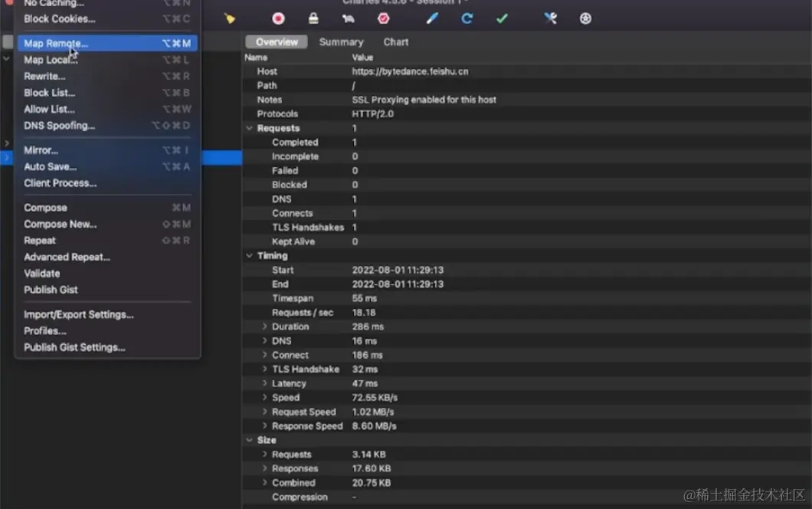Expand the TLS Handshake timing row
This screenshot has height=509, width=812.
coord(264,369)
